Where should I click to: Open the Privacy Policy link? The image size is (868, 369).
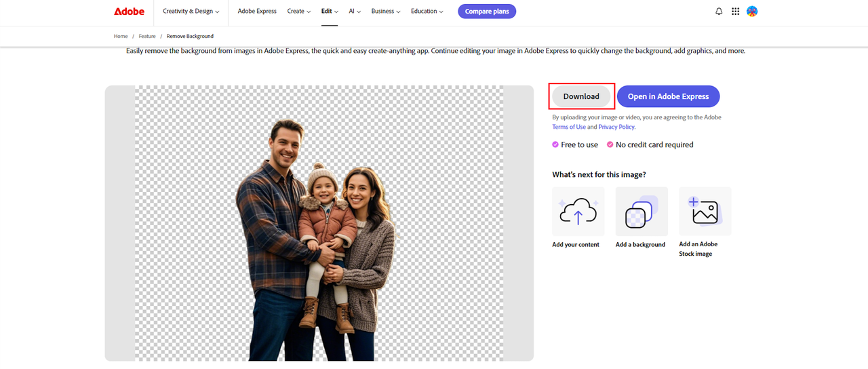[616, 127]
